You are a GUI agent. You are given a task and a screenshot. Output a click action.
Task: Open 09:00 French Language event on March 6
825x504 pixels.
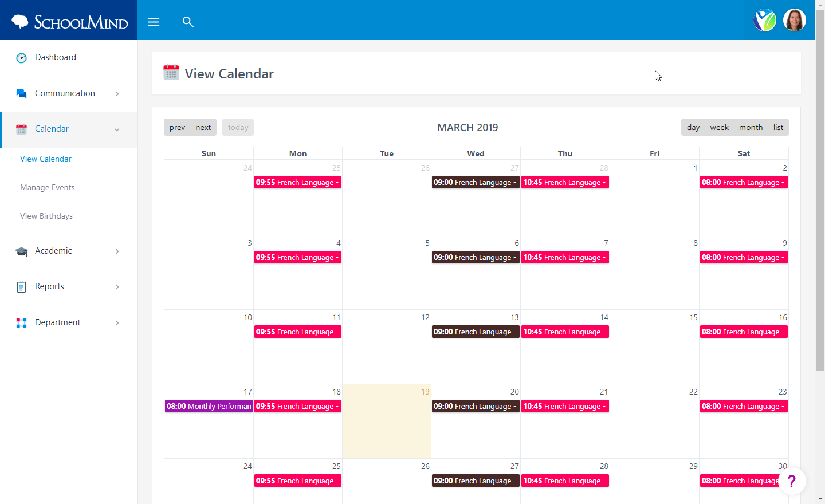tap(476, 257)
